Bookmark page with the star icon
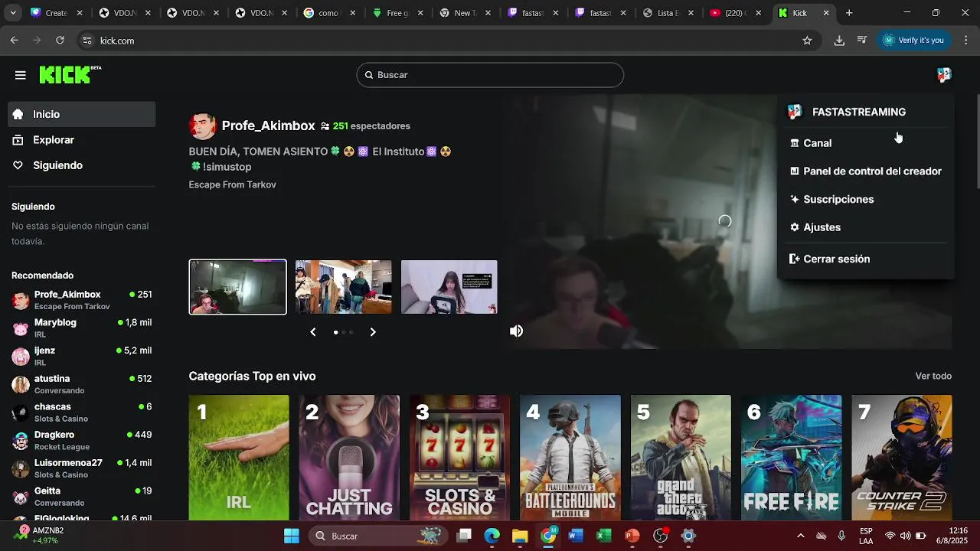The height and width of the screenshot is (551, 980). [x=807, y=41]
